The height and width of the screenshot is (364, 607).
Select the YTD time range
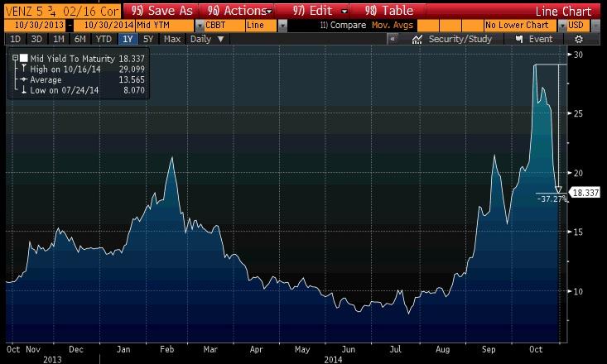coord(104,40)
